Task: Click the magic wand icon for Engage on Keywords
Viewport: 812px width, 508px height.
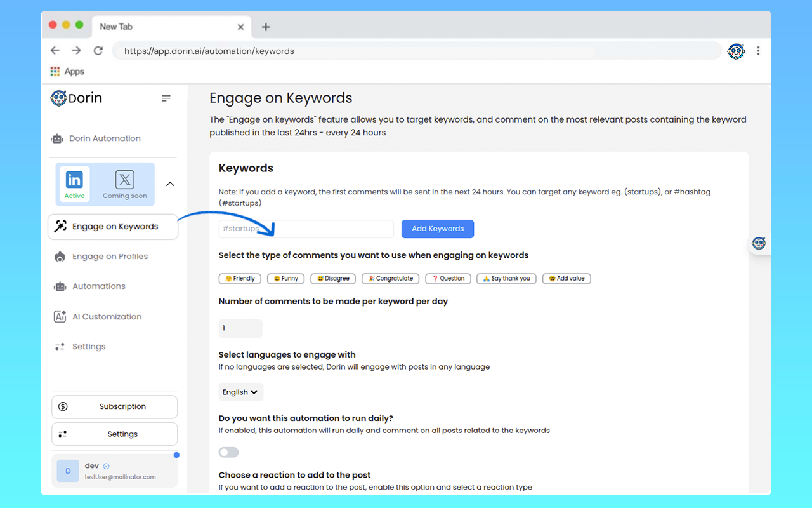Action: point(60,227)
